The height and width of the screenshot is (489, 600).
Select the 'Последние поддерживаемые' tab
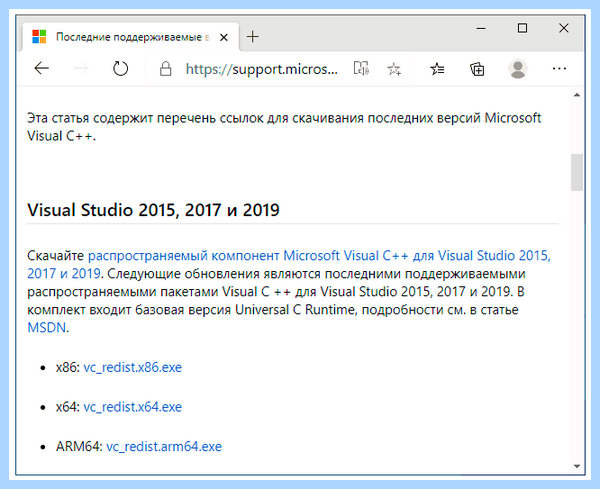click(130, 37)
